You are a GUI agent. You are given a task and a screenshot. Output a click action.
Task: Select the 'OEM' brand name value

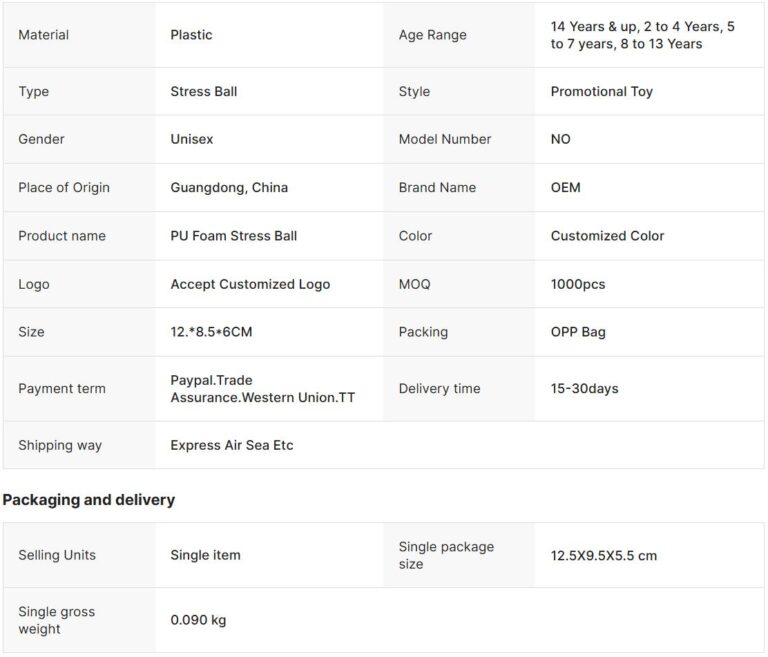[x=565, y=188]
